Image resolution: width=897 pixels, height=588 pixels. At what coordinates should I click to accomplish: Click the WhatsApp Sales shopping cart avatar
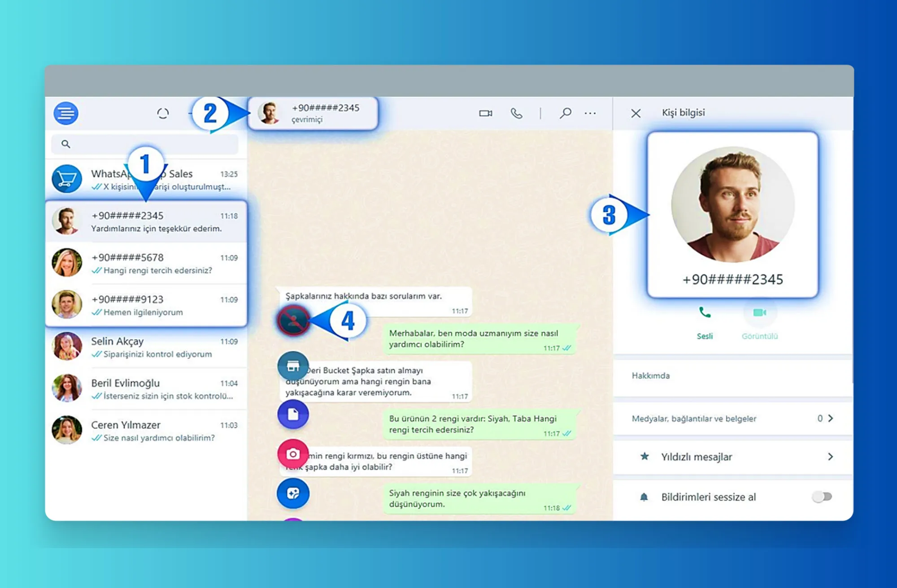pyautogui.click(x=67, y=179)
